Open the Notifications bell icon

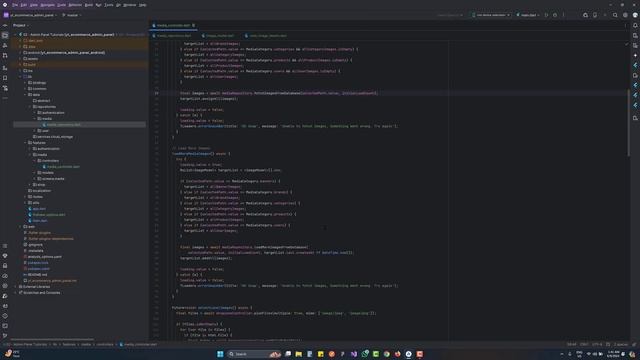635,25
